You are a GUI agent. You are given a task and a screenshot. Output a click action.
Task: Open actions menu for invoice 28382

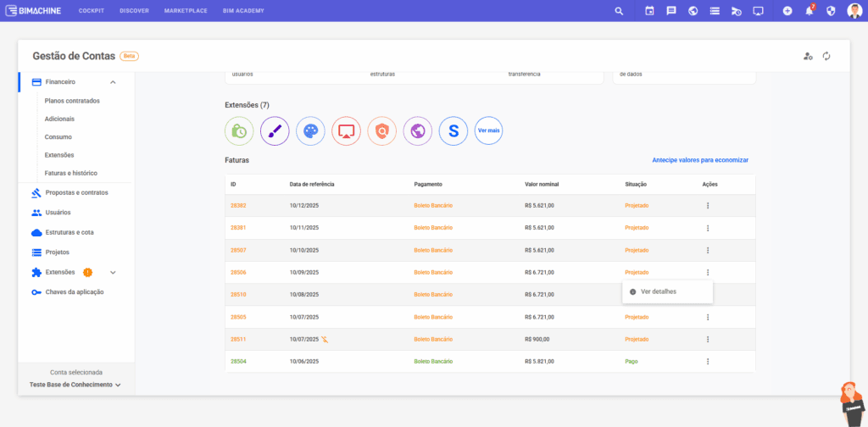pyautogui.click(x=708, y=206)
